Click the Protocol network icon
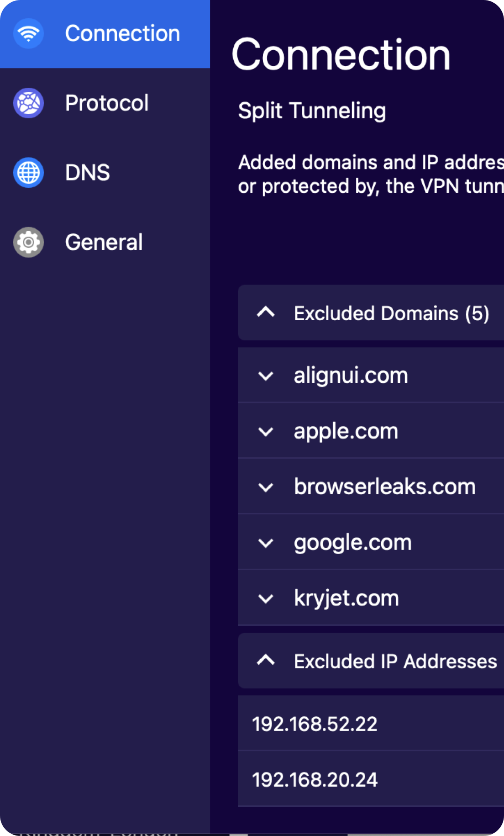Screen dimensions: 504x836 pos(28,104)
